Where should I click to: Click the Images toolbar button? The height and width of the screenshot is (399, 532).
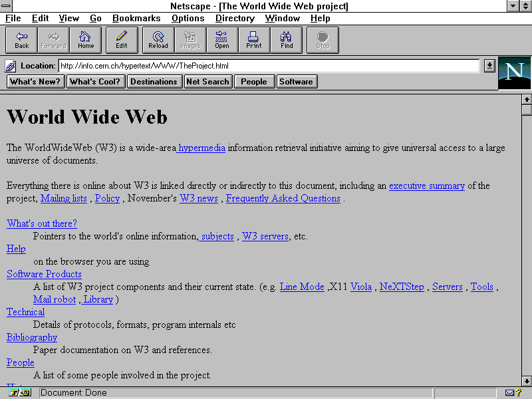click(190, 41)
